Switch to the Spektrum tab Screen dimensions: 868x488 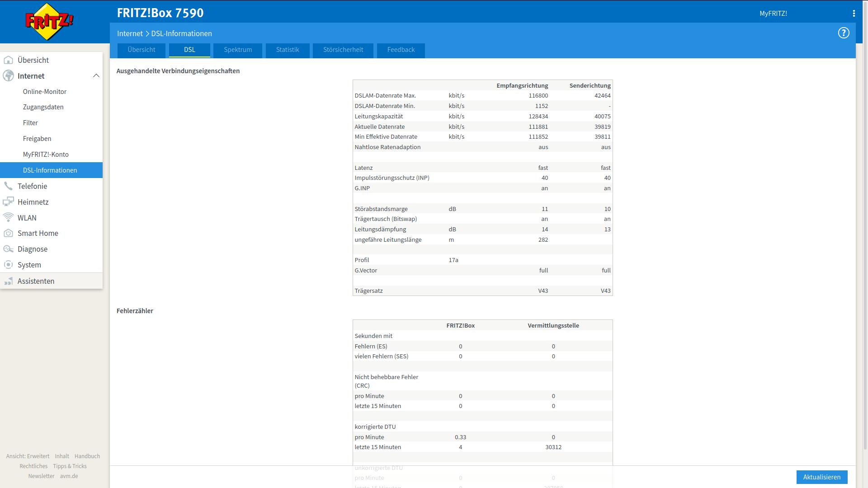point(238,50)
